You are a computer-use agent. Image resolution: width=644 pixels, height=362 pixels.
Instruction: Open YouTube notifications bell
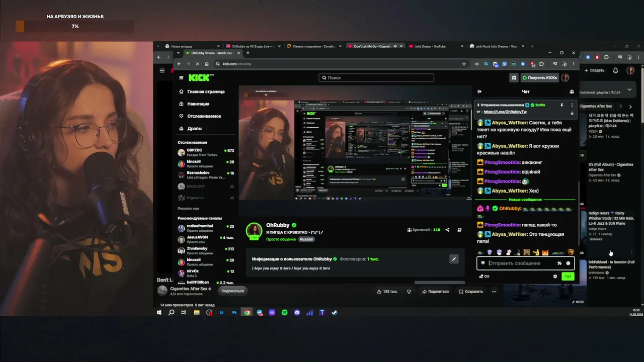615,70
